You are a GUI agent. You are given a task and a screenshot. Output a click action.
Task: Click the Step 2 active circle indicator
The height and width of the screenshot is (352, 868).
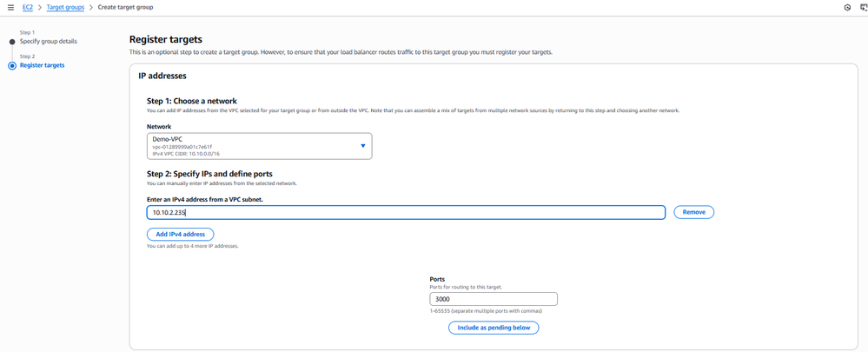(12, 65)
